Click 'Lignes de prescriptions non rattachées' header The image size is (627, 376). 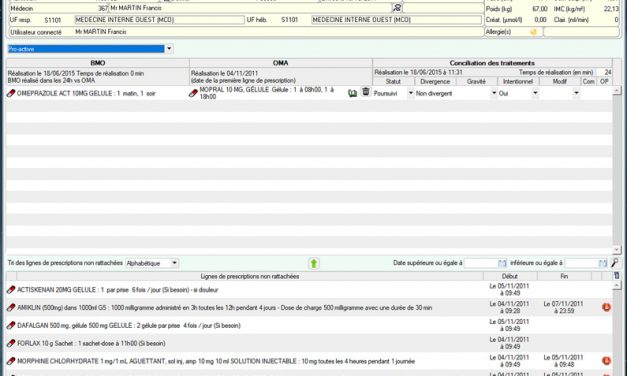pos(250,276)
